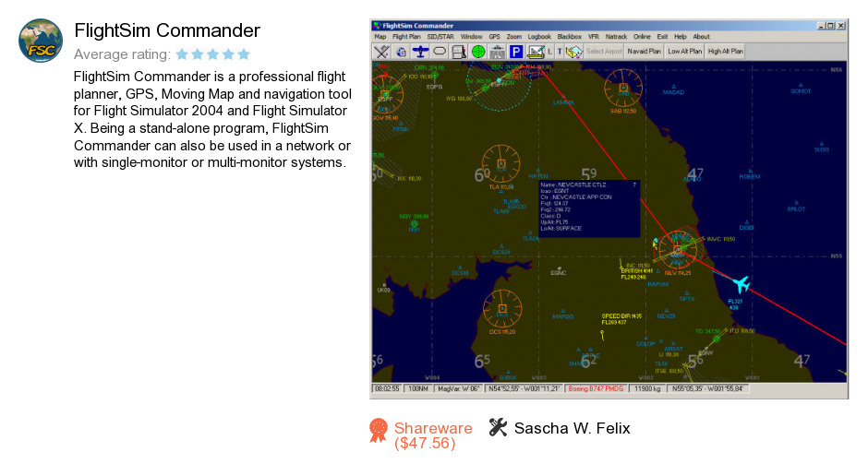Click the BRITISH 4141 traffic label
The image size is (868, 476).
coord(636,274)
